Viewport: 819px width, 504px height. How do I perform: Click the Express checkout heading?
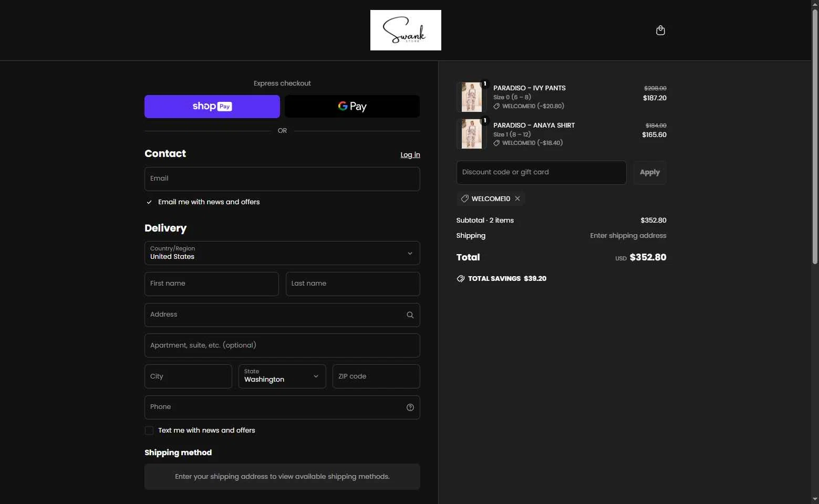point(282,83)
